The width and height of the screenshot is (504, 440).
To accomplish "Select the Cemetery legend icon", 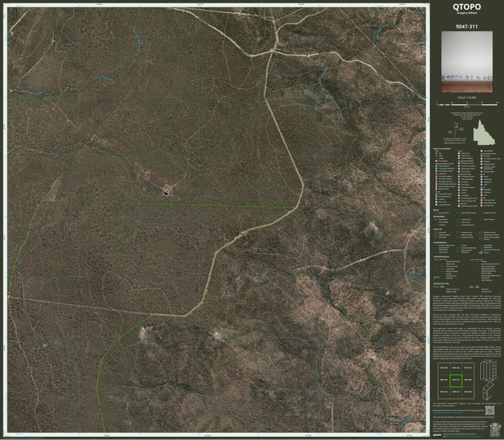I will coord(459,182).
